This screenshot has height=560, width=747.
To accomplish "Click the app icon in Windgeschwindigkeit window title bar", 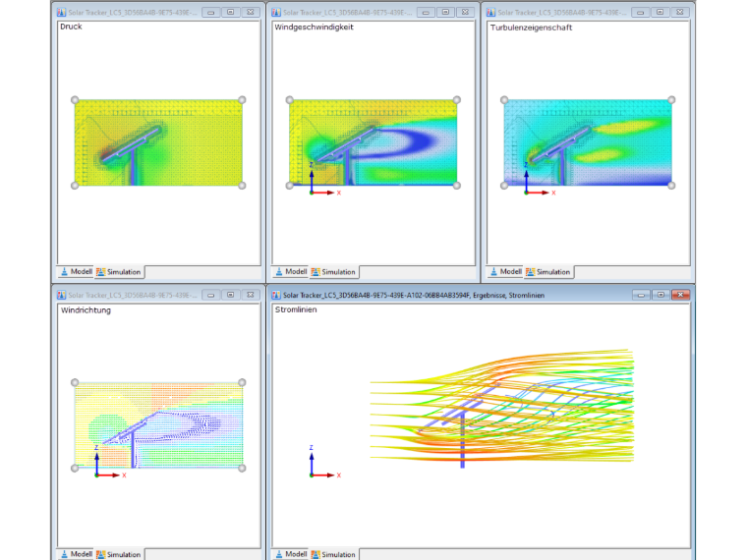I will (x=276, y=13).
